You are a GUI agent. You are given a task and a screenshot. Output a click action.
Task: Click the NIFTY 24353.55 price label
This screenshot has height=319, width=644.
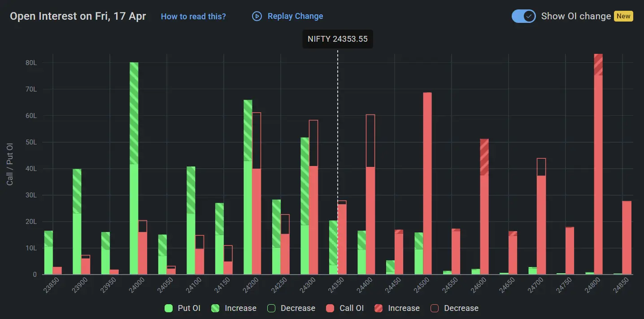click(337, 39)
